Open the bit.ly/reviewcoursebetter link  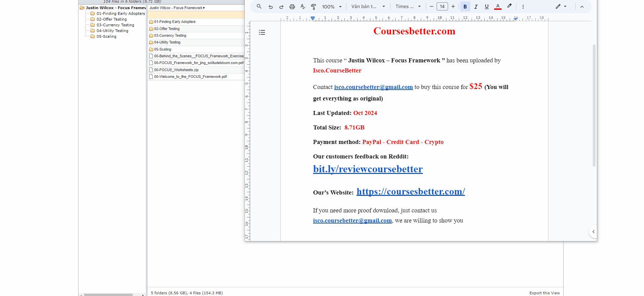click(368, 169)
